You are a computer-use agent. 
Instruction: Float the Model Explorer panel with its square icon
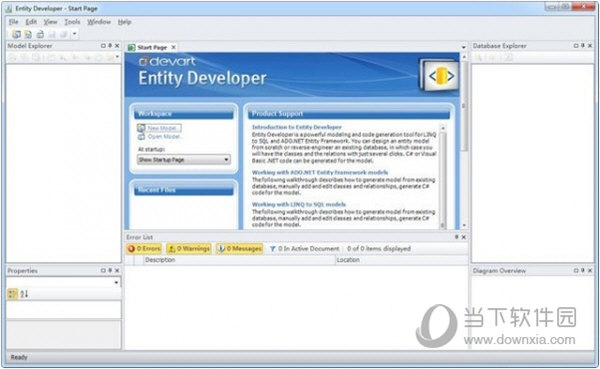(x=103, y=46)
